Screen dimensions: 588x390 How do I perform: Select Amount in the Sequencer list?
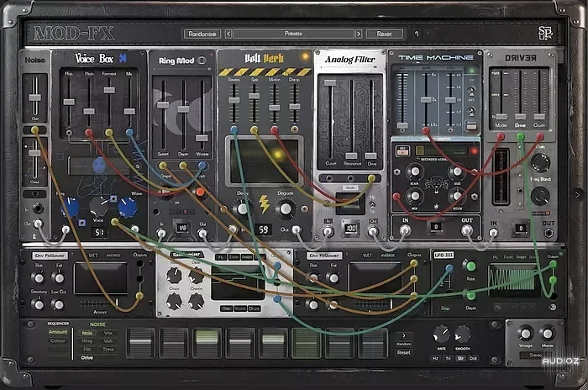58,332
